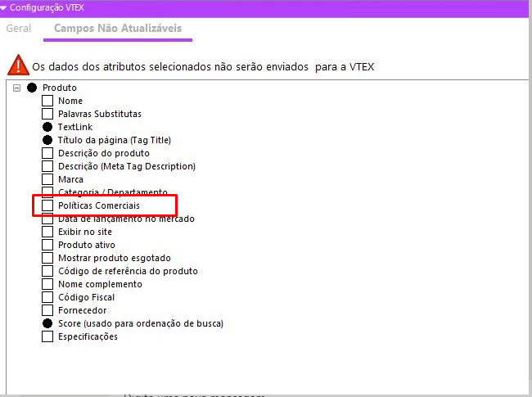Select the Exibir no site label
Viewport: 532px width, 397px height.
tap(85, 232)
